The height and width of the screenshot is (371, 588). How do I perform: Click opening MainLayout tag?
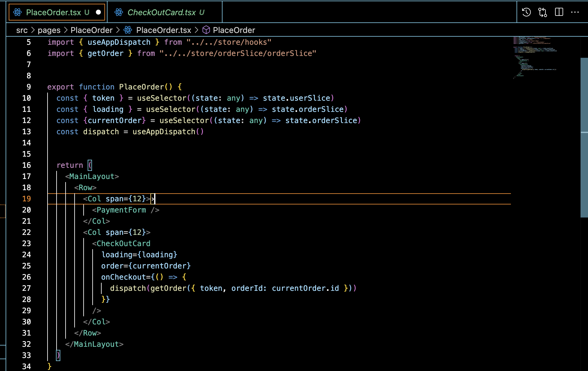[92, 176]
